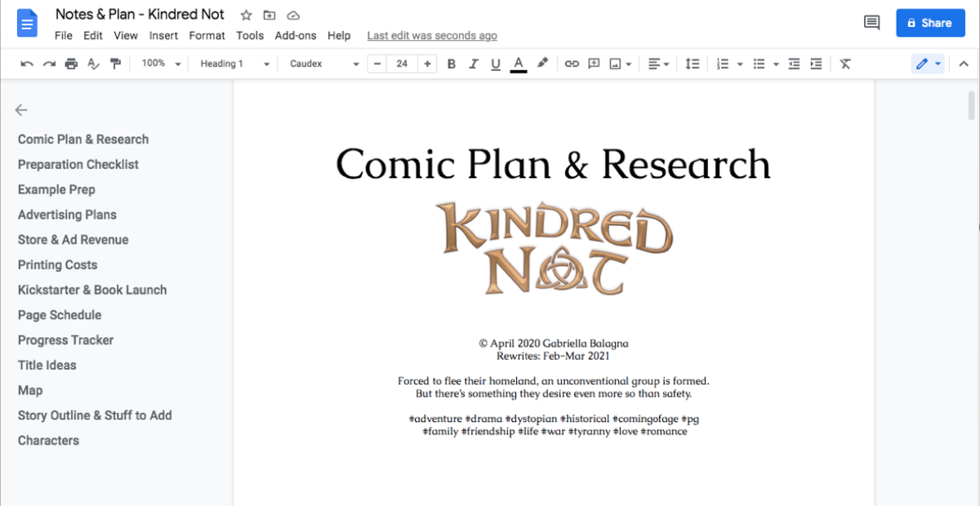The image size is (980, 506).
Task: Open the spelling and grammar check tool
Action: point(92,63)
